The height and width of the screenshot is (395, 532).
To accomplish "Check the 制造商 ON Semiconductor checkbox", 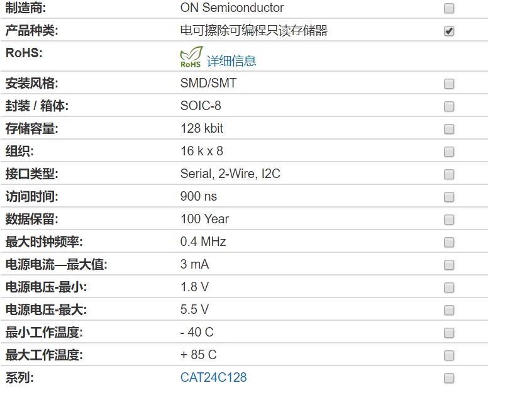I will pyautogui.click(x=449, y=8).
